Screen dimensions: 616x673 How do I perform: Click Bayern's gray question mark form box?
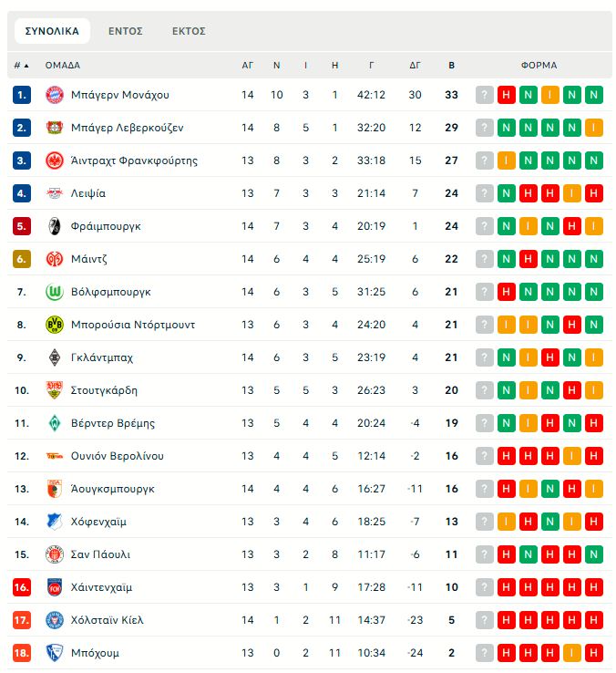pos(485,95)
